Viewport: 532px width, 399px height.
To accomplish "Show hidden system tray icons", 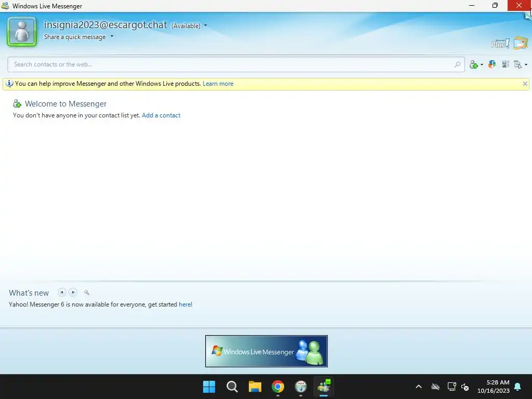I will click(x=419, y=387).
